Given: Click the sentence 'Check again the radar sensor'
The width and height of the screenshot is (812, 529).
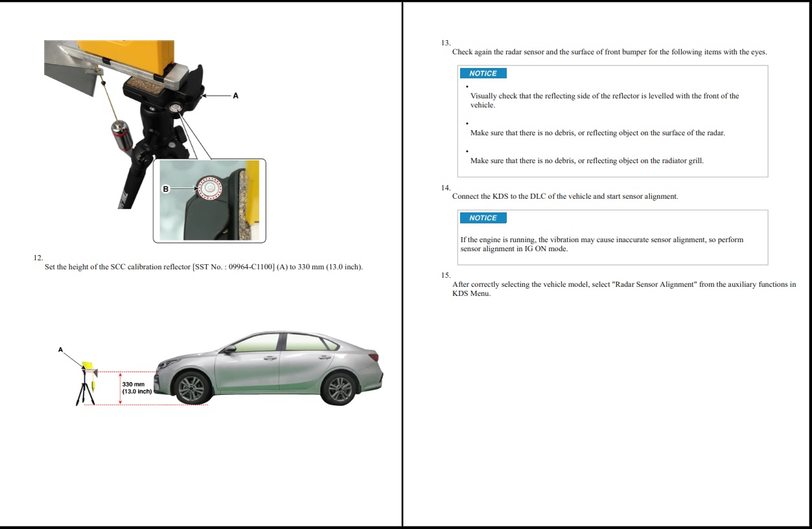Looking at the screenshot, I should [609, 52].
